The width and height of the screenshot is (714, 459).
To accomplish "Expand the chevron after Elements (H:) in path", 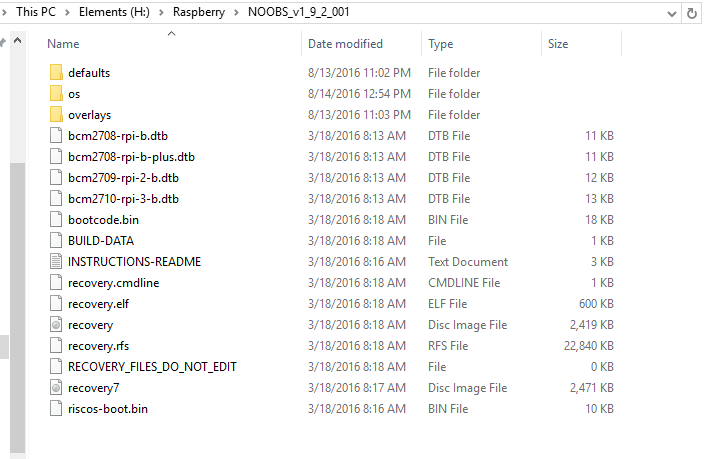I will point(161,12).
